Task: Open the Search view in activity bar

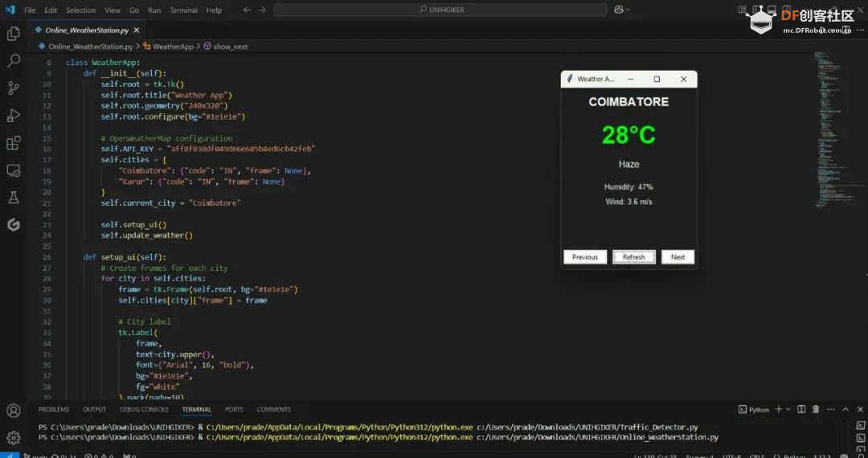Action: pyautogui.click(x=14, y=60)
